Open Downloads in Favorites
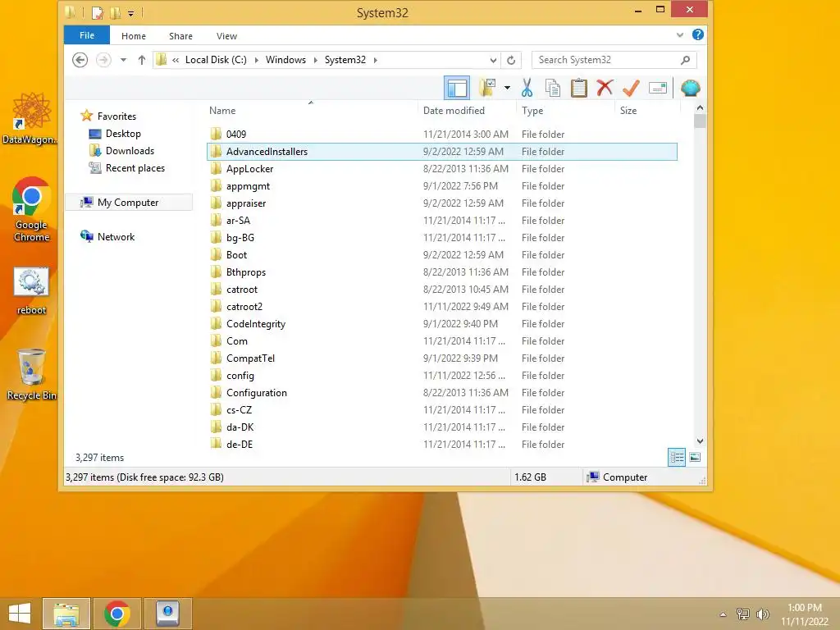Image resolution: width=840 pixels, height=630 pixels. click(x=130, y=151)
